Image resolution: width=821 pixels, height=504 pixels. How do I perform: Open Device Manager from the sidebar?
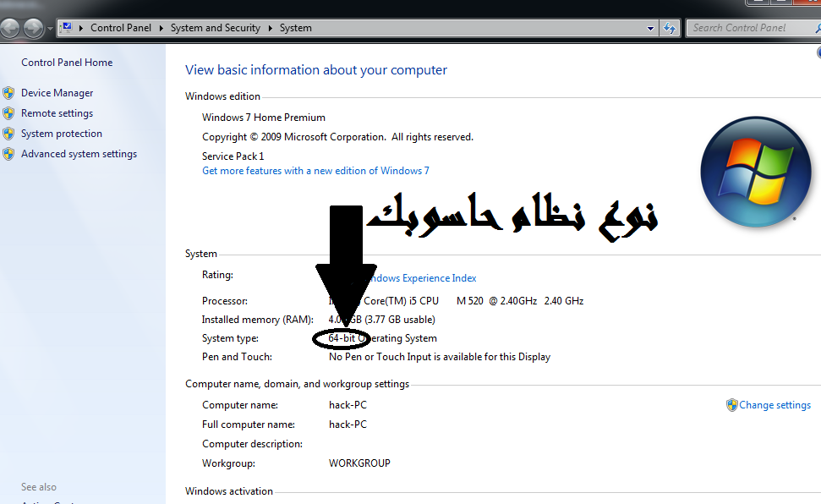tap(57, 93)
